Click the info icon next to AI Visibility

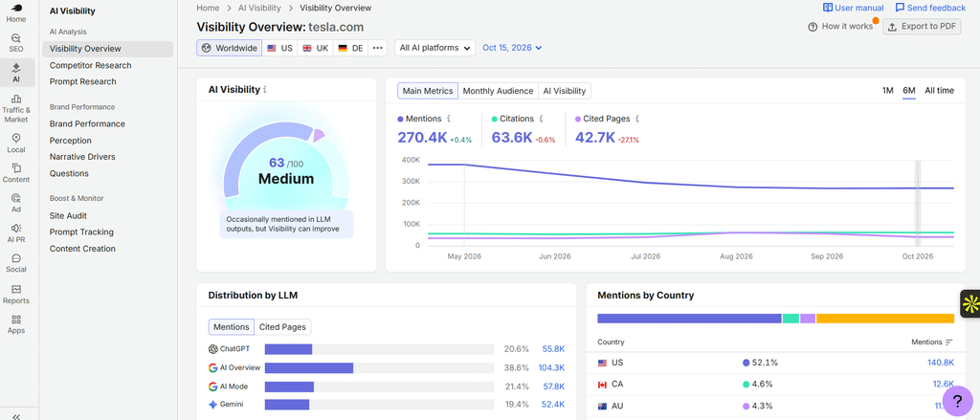(265, 90)
